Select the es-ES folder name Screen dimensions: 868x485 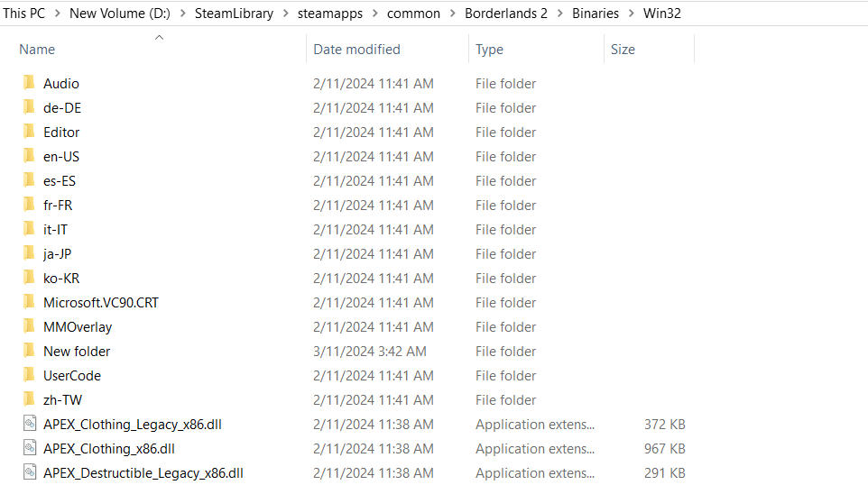pyautogui.click(x=60, y=181)
